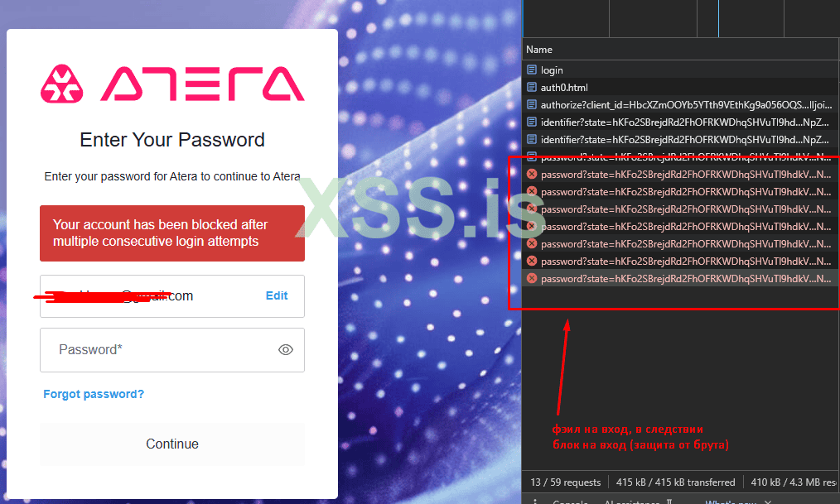840x504 pixels.
Task: Click Edit next to the email address
Action: pyautogui.click(x=277, y=296)
